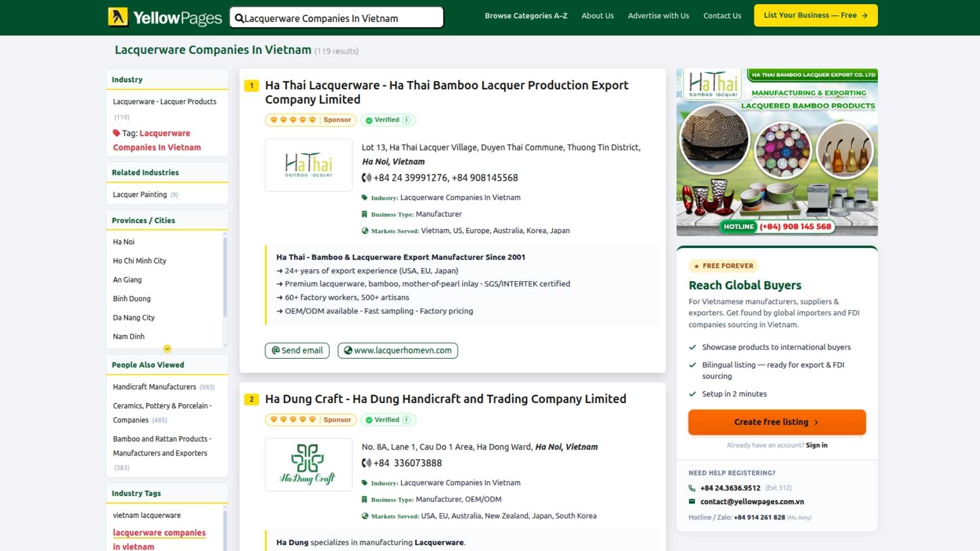Click the phone icon beside +84 24 39991276
The height and width of the screenshot is (551, 980).
366,178
